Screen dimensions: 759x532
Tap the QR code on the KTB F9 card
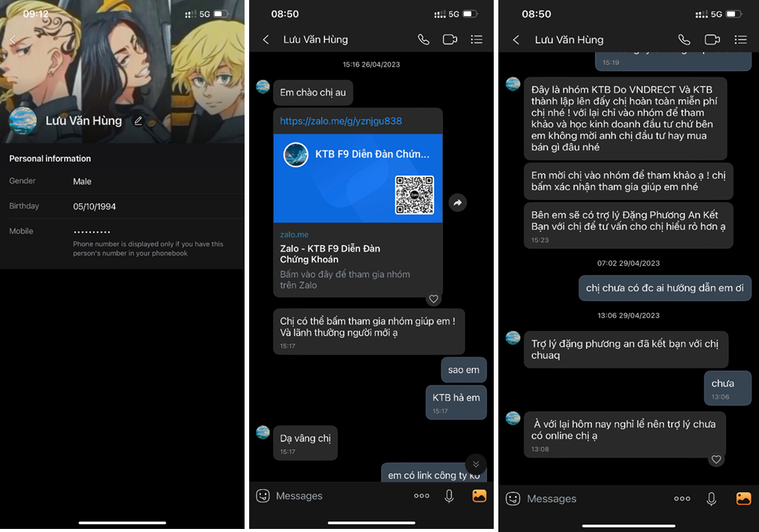414,195
